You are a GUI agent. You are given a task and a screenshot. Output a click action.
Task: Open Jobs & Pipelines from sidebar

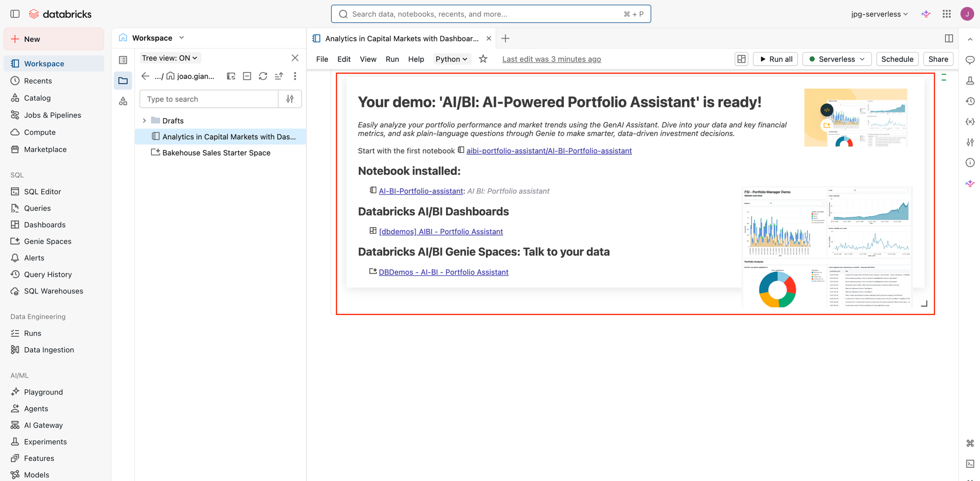pyautogui.click(x=54, y=115)
